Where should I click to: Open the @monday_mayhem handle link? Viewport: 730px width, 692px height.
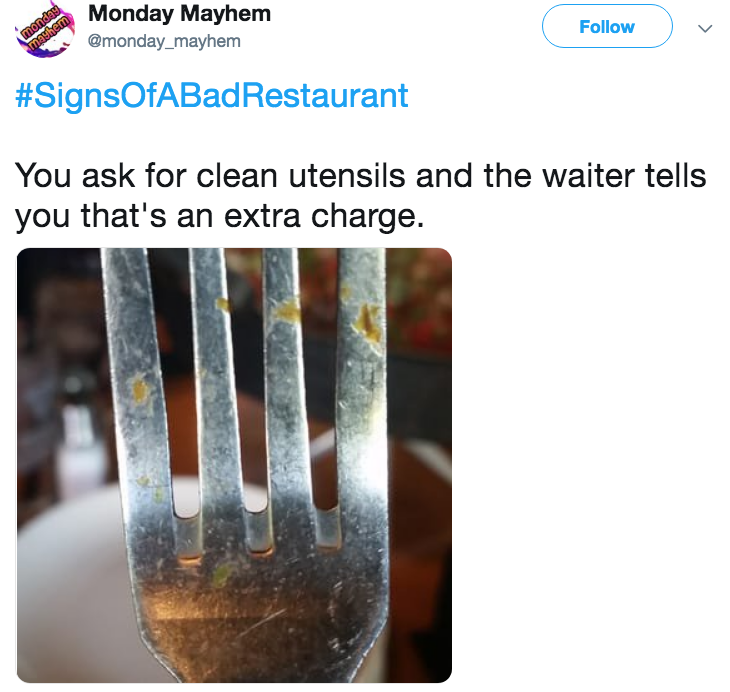pos(164,41)
